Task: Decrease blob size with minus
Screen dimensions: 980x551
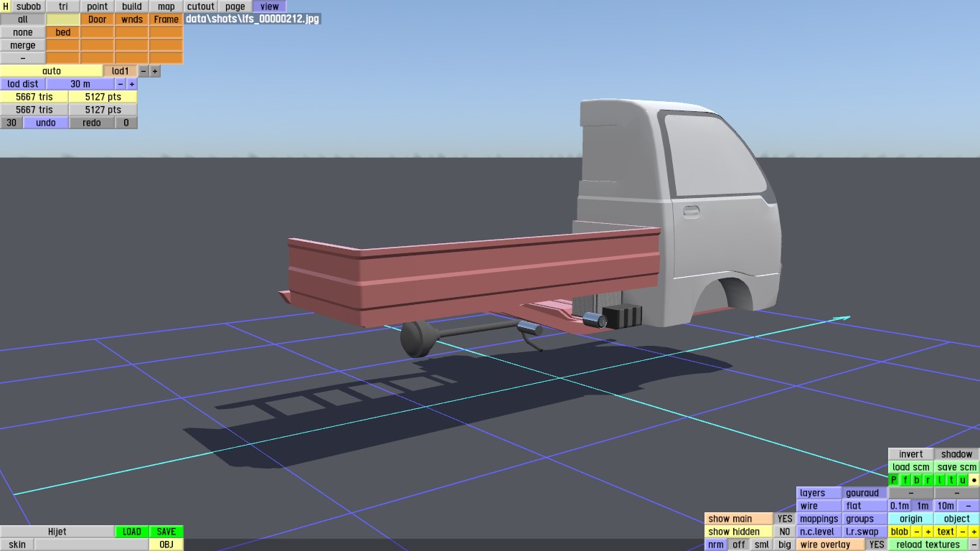Action: coord(917,532)
